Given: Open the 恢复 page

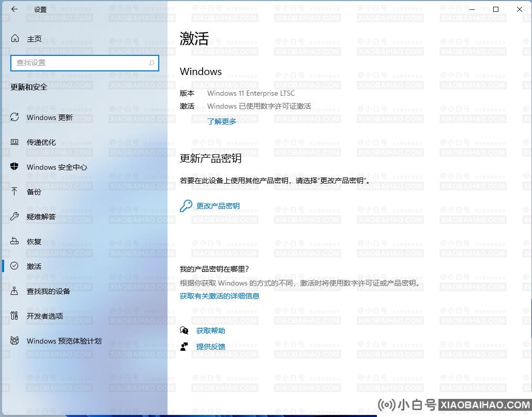Looking at the screenshot, I should point(34,242).
